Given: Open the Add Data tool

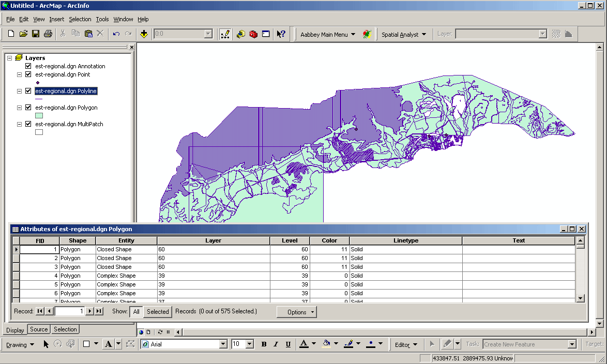Looking at the screenshot, I should pos(144,34).
